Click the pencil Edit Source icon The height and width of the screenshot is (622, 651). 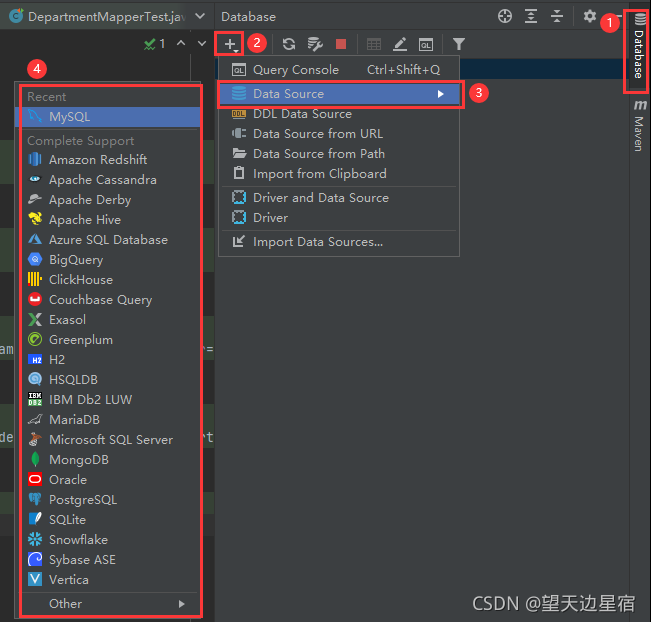(399, 44)
